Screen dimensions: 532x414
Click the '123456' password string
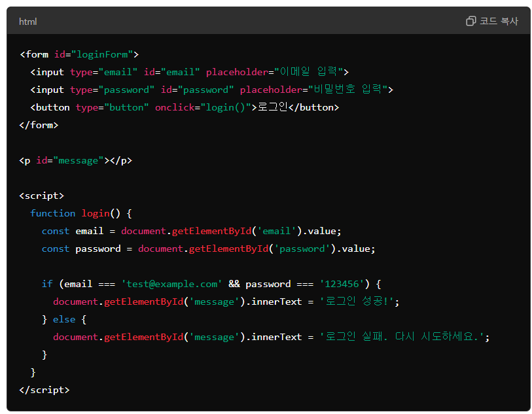click(x=342, y=284)
